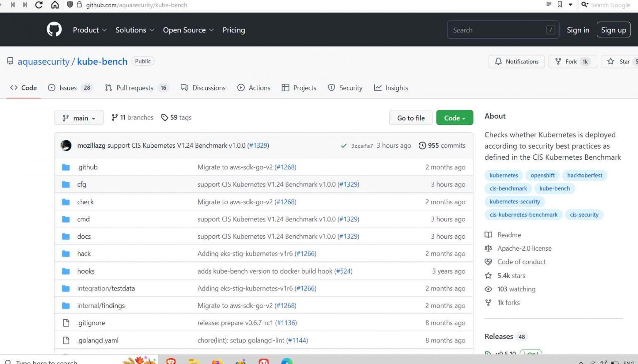638x364 pixels.
Task: Open the cfg directory folder icon
Action: (x=66, y=184)
